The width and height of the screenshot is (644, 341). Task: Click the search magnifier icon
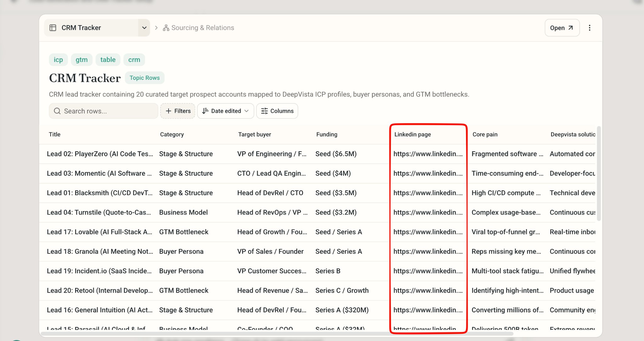click(57, 111)
